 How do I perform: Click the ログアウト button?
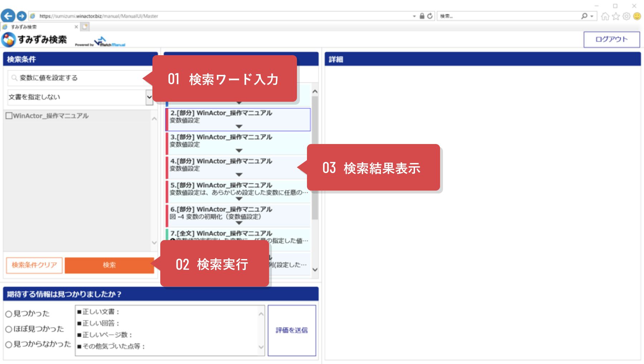[x=612, y=39]
